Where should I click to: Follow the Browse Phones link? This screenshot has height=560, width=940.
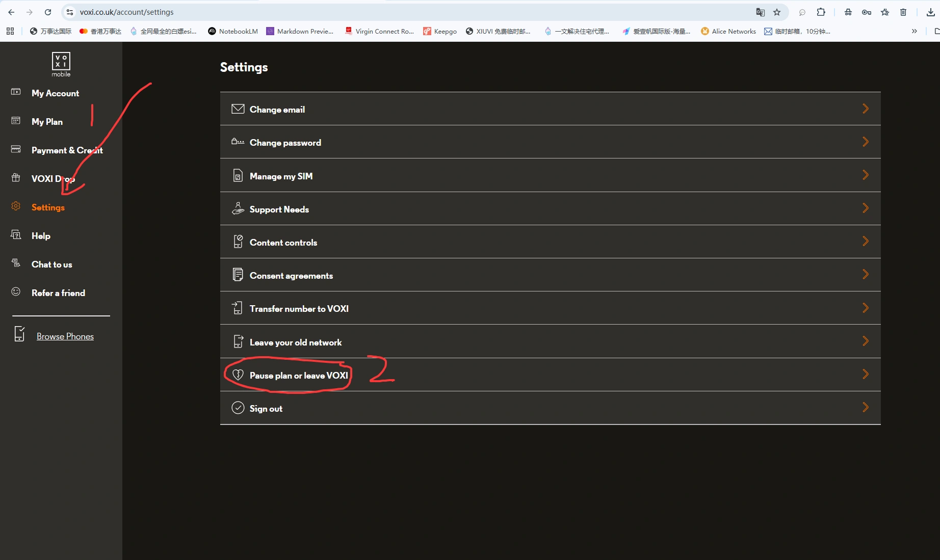(65, 336)
